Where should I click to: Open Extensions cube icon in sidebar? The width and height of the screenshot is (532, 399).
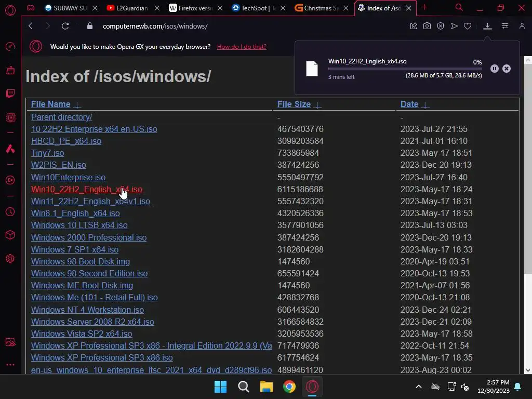click(x=10, y=235)
